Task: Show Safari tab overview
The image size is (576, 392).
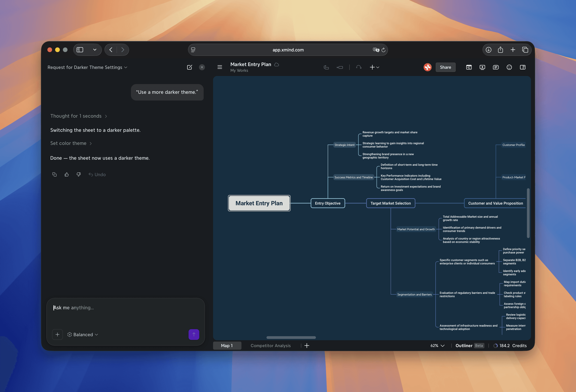Action: [525, 50]
